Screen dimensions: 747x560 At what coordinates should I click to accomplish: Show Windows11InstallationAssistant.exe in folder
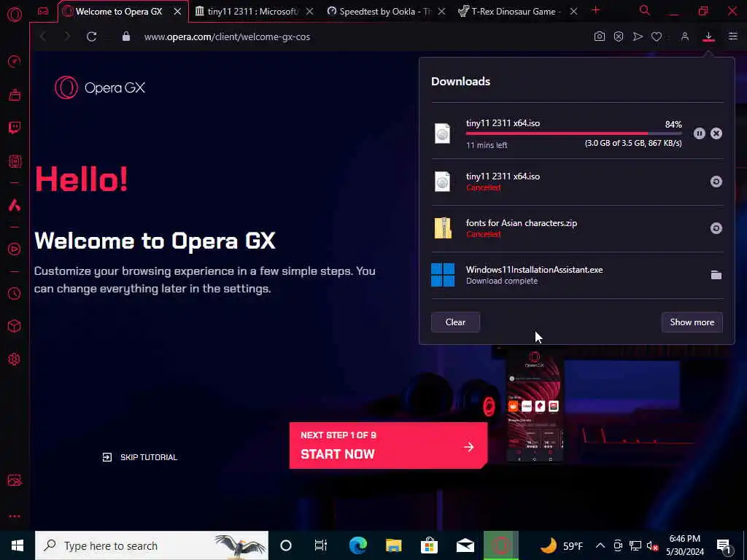point(716,275)
